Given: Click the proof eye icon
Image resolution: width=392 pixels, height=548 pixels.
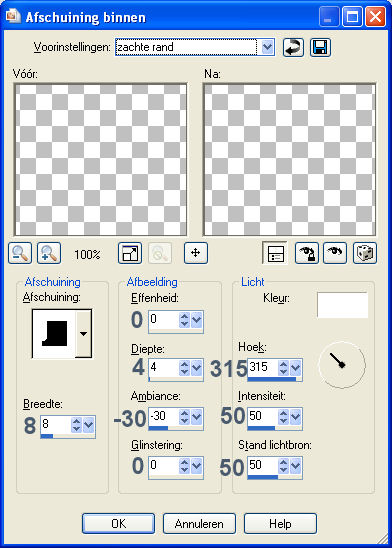Looking at the screenshot, I should [x=335, y=253].
